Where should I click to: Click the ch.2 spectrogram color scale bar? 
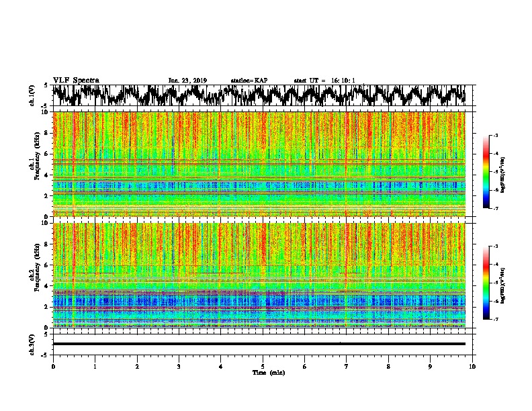coord(486,283)
